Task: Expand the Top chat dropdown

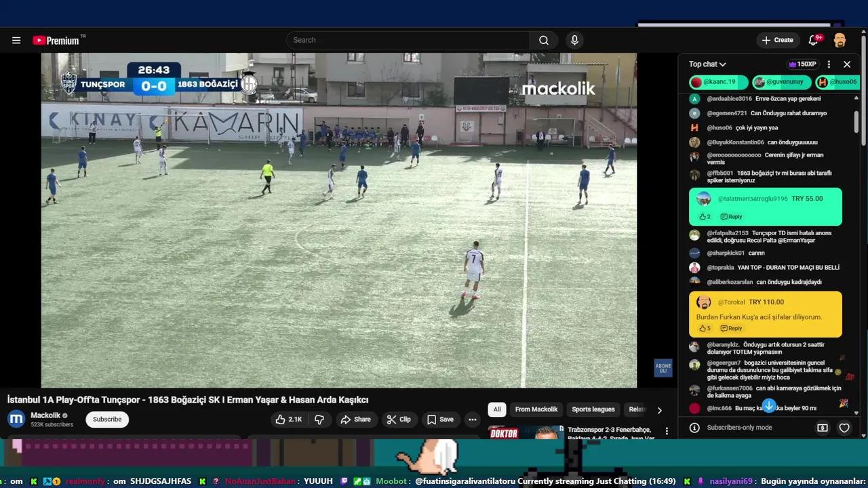Action: coord(707,64)
